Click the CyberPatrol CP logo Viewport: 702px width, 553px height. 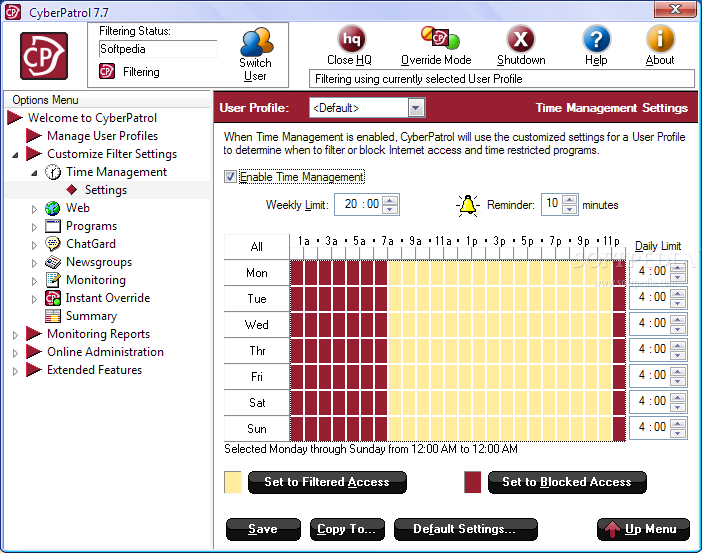pos(44,56)
